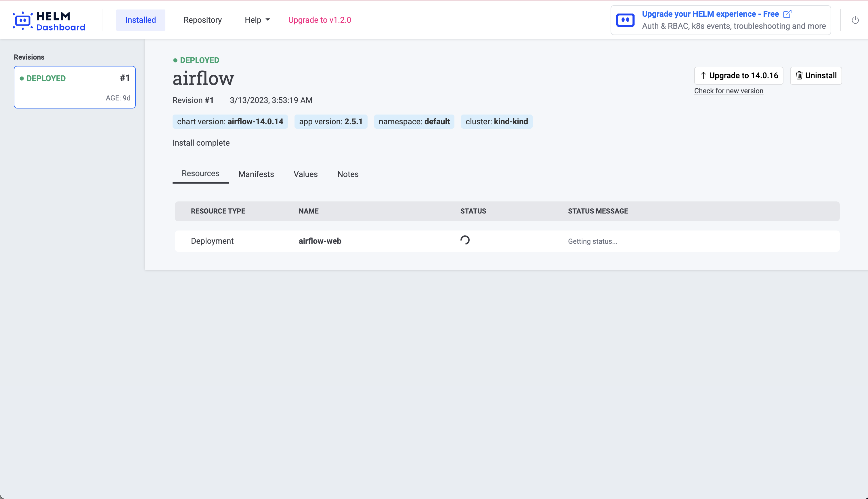
Task: Select the Resources tab
Action: click(x=200, y=174)
